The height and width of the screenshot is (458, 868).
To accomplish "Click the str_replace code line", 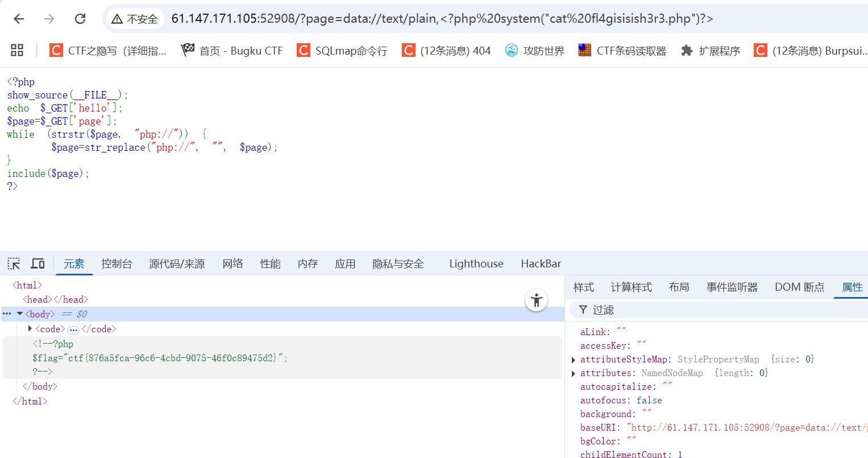I will tap(164, 147).
